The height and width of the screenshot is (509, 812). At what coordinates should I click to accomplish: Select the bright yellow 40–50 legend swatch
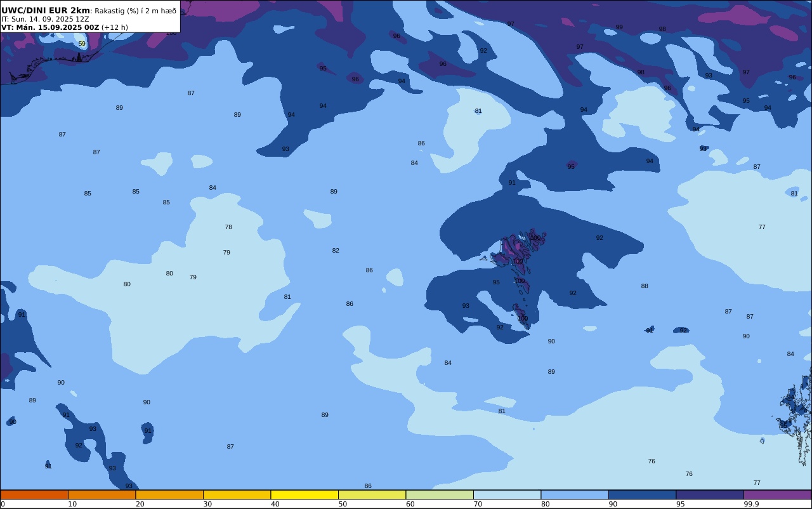point(304,494)
